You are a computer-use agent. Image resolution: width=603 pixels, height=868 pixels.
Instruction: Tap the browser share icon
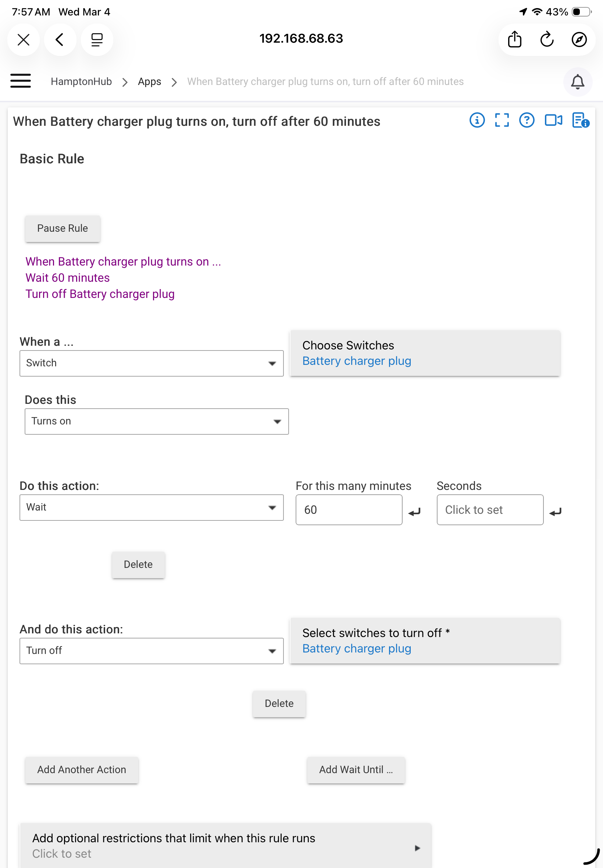514,39
